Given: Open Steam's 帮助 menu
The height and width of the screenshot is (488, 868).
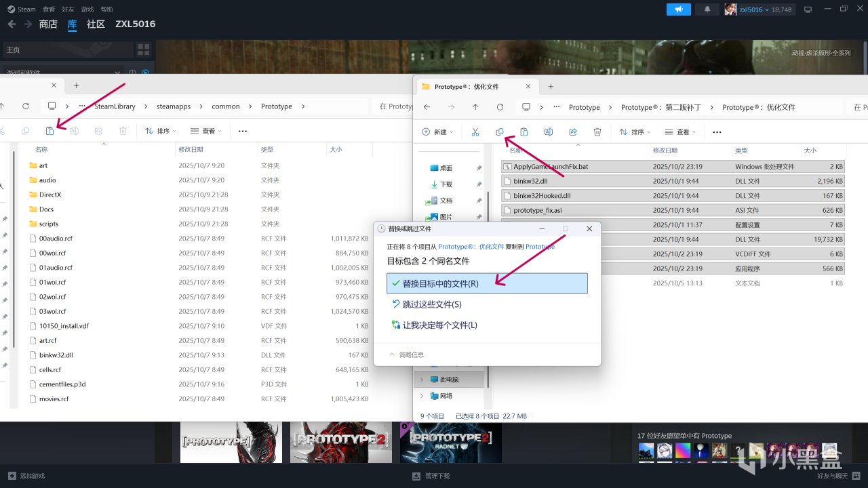Looking at the screenshot, I should click(x=106, y=9).
